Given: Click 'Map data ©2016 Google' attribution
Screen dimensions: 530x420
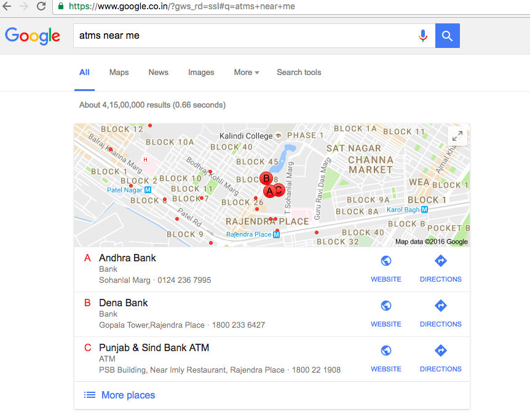Looking at the screenshot, I should [432, 242].
